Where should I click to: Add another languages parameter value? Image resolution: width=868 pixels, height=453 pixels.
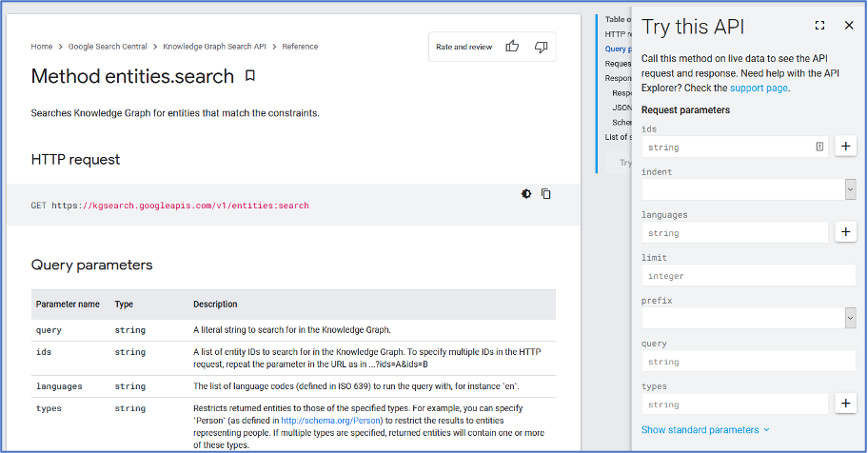click(846, 232)
